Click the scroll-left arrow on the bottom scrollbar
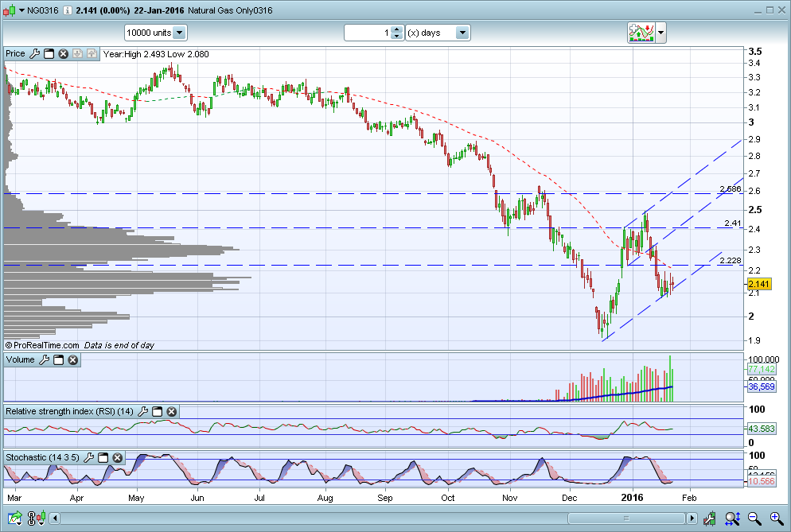The image size is (791, 532). (x=54, y=518)
